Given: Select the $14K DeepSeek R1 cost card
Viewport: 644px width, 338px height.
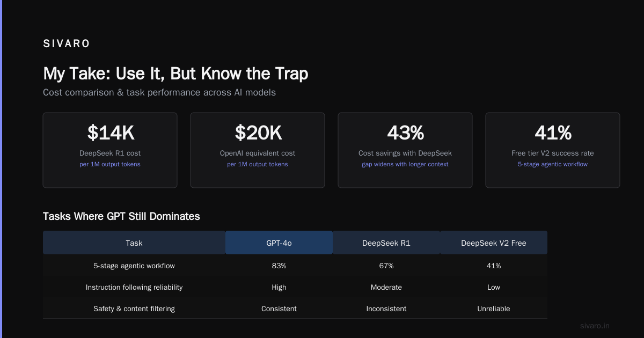Looking at the screenshot, I should [110, 150].
